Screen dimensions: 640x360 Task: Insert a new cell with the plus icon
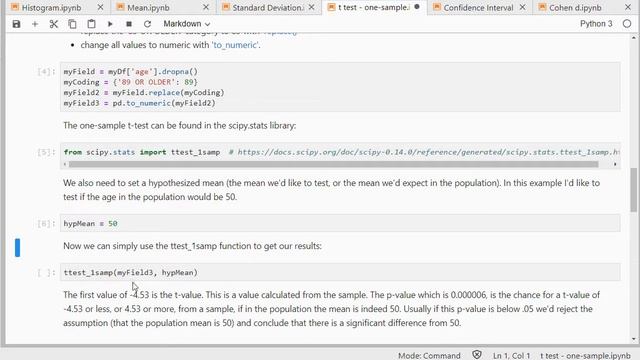(x=35, y=24)
